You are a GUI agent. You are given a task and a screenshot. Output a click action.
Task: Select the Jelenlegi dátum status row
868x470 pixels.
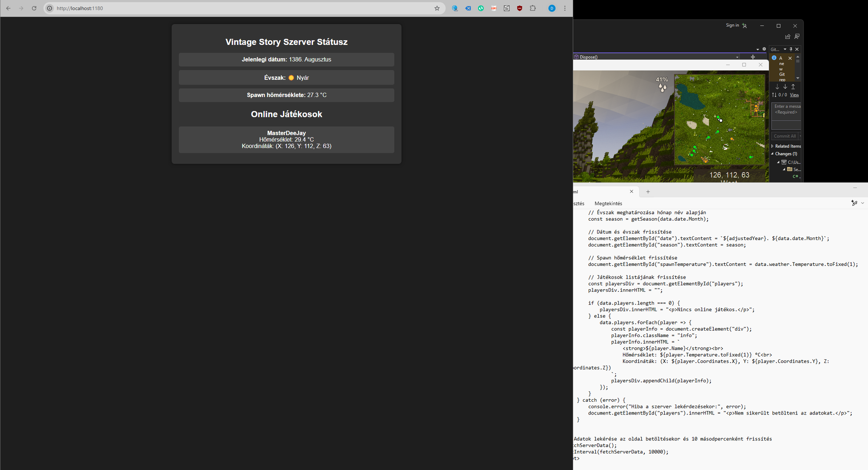point(286,60)
